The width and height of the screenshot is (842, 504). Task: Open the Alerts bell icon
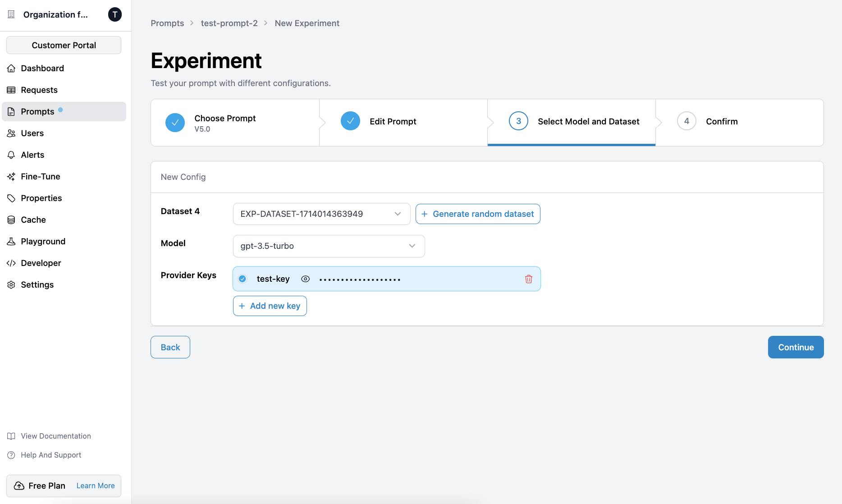[x=11, y=155]
